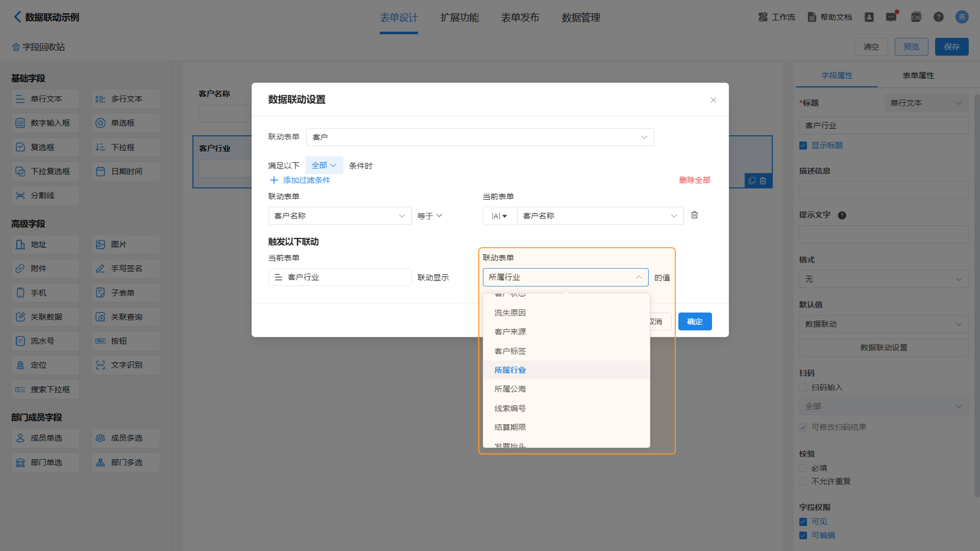Viewport: 980px width, 551px height.
Task: Open the 联动表单 客户名称 dropdown
Action: pos(340,216)
